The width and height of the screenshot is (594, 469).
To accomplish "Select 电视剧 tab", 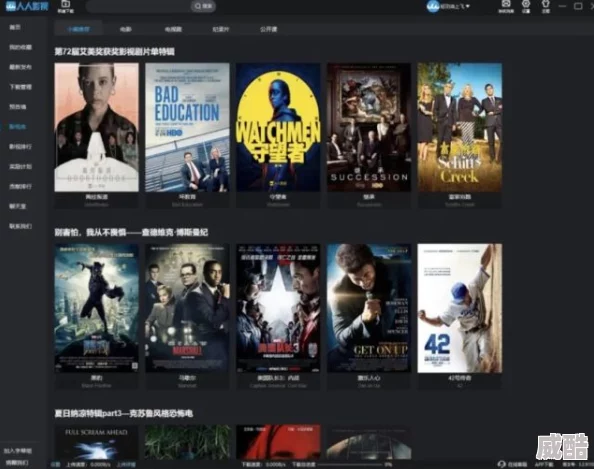I will (x=173, y=29).
